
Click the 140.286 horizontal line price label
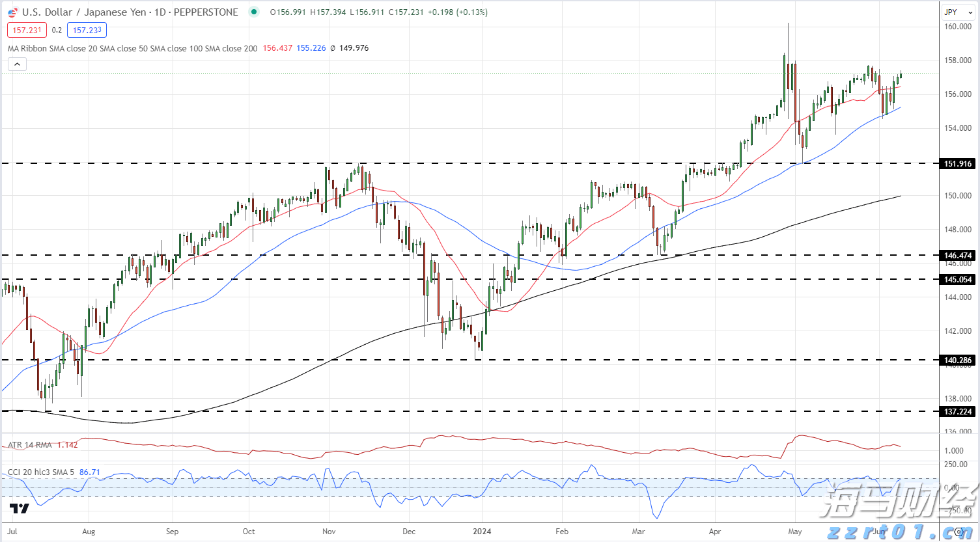[958, 360]
